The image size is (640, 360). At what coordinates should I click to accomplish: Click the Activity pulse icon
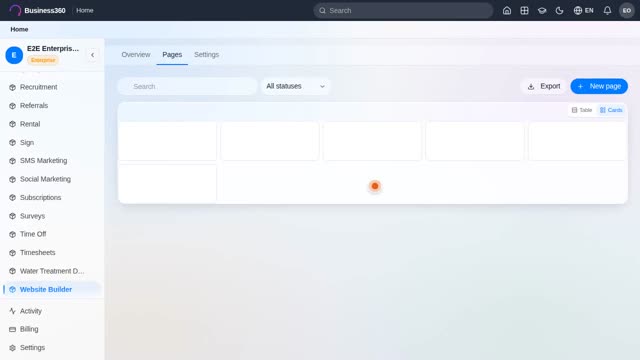(x=12, y=311)
